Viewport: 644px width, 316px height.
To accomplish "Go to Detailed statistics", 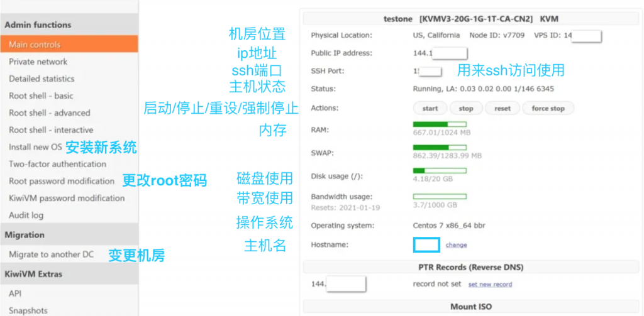I will coord(42,79).
